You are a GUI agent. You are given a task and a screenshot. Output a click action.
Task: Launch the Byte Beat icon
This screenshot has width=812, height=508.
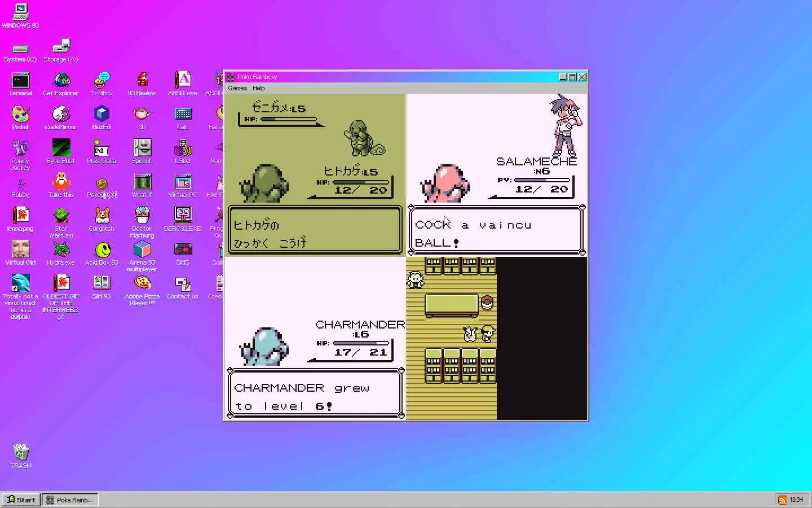pos(61,152)
